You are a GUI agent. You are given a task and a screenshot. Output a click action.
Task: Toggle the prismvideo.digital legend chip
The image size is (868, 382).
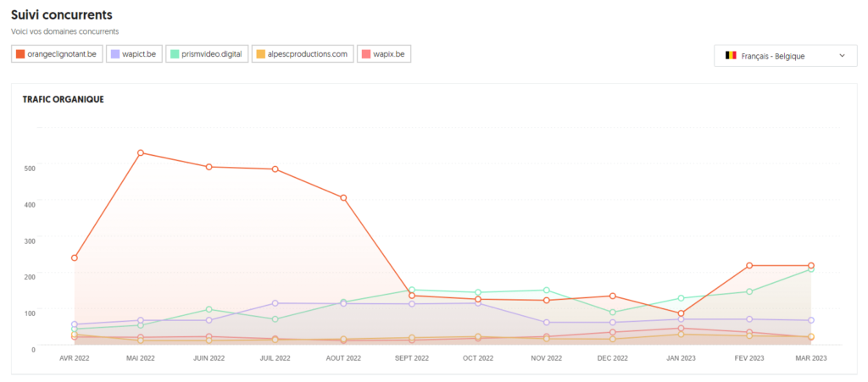(x=207, y=54)
